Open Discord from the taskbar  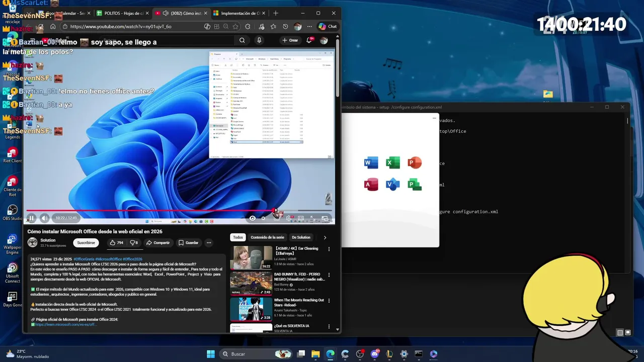374,354
